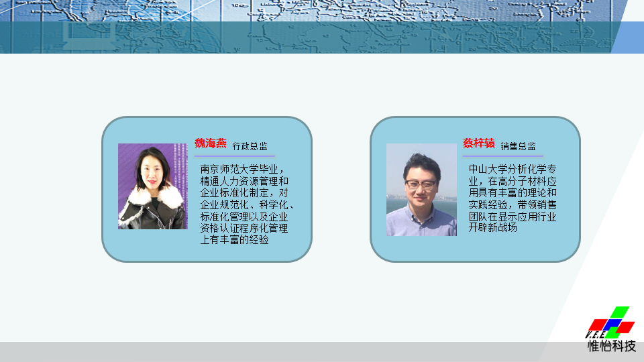Click the V.E.E. color logo icon
This screenshot has width=644, height=362.
tap(610, 322)
